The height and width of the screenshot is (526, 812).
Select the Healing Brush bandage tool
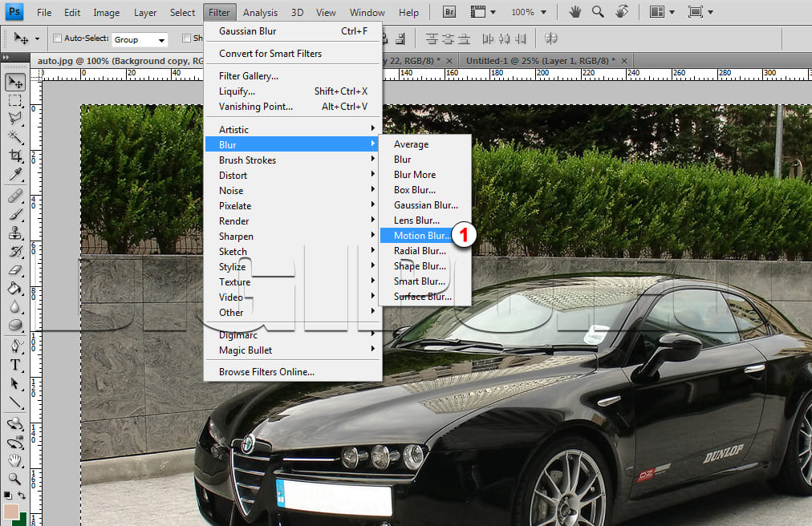point(15,196)
